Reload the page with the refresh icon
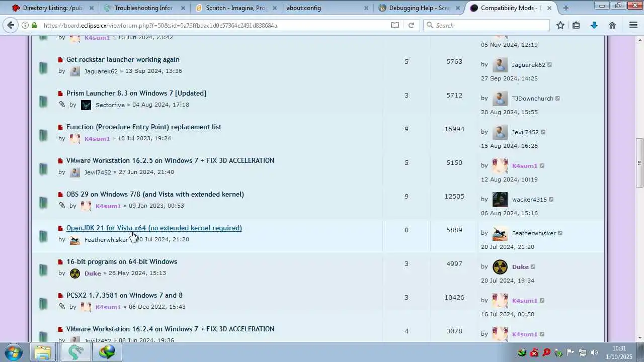The height and width of the screenshot is (362, 644). 411,25
